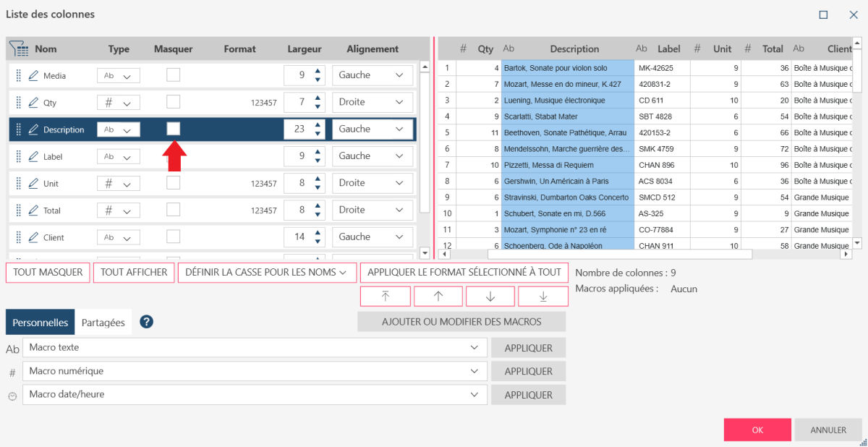
Task: Click the pencil icon to rename Media
Action: tap(33, 76)
